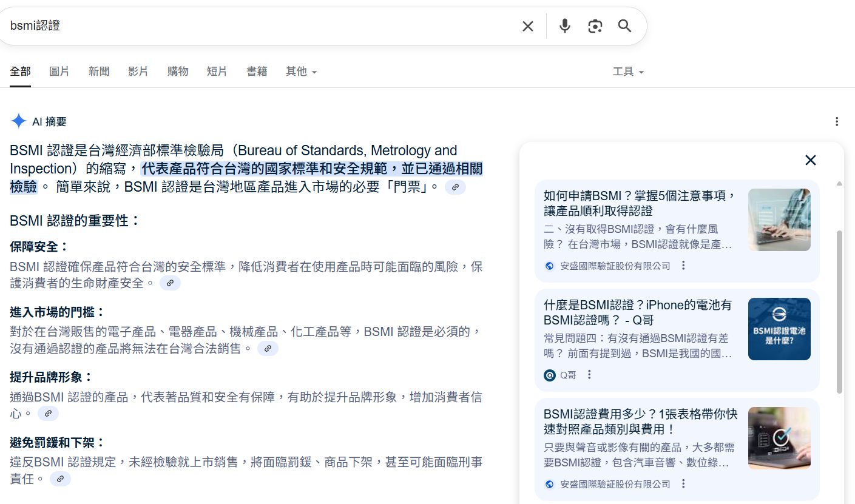Switch to the 書籍 tab
The image size is (855, 504).
257,72
